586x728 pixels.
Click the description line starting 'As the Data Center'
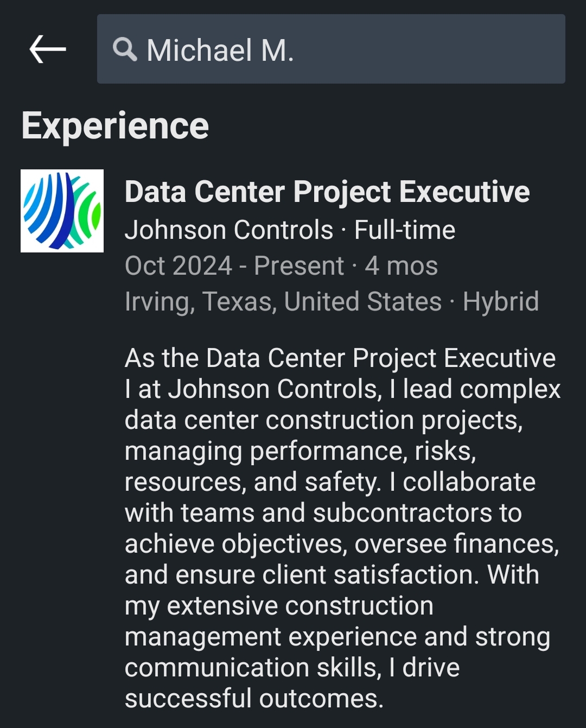pos(340,358)
